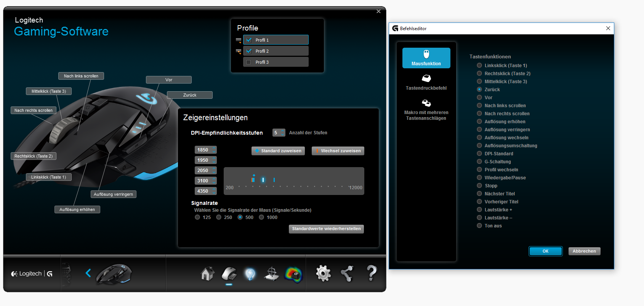The image size is (644, 306).
Task: Select Zurück radio option in Befehlseditor
Action: click(x=479, y=89)
